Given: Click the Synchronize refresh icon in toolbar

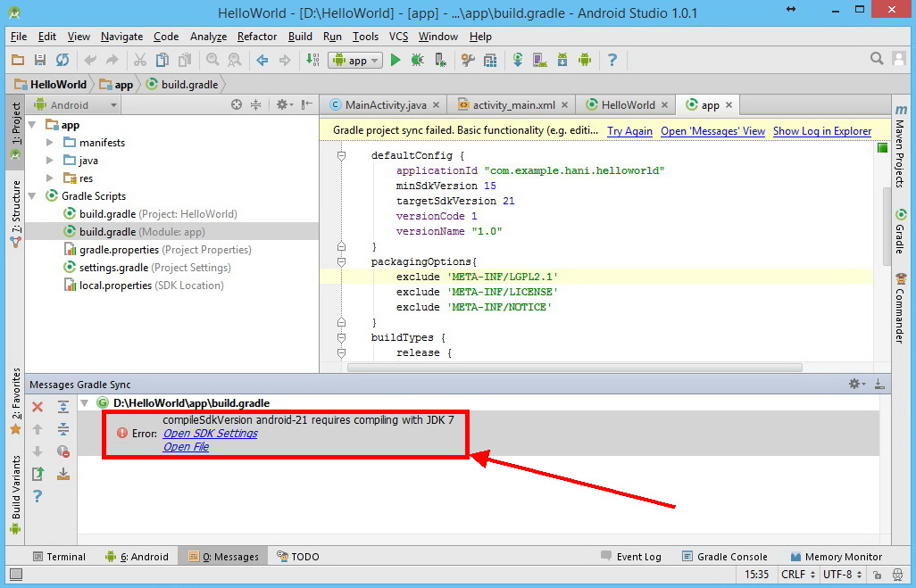Looking at the screenshot, I should tap(62, 60).
